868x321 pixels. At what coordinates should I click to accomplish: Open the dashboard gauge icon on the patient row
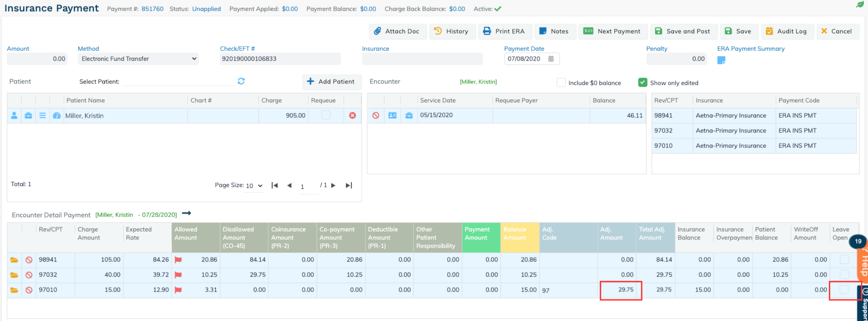click(x=57, y=115)
